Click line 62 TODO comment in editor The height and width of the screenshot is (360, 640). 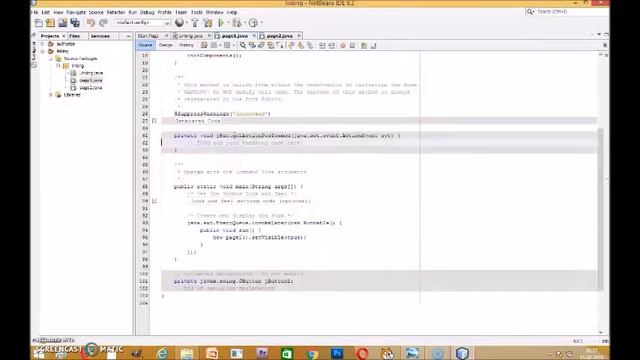(x=244, y=143)
